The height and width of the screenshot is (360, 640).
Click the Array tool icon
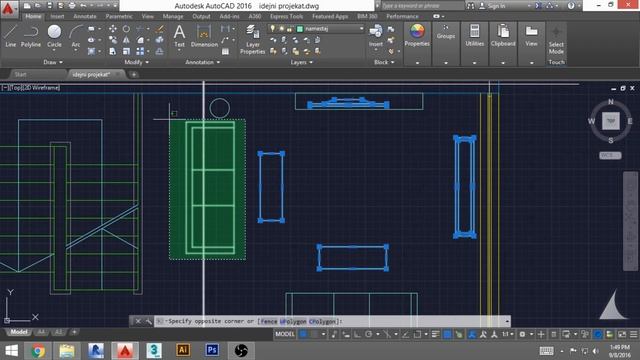pos(140,51)
